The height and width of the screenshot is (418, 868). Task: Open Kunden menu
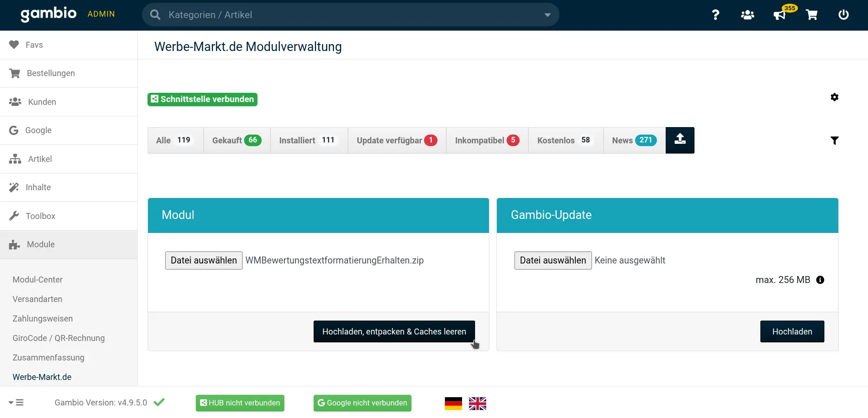pos(69,102)
